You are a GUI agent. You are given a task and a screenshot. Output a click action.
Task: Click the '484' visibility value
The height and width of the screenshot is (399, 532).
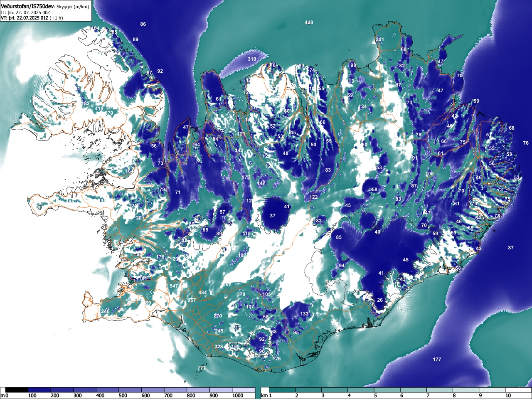coord(202,293)
